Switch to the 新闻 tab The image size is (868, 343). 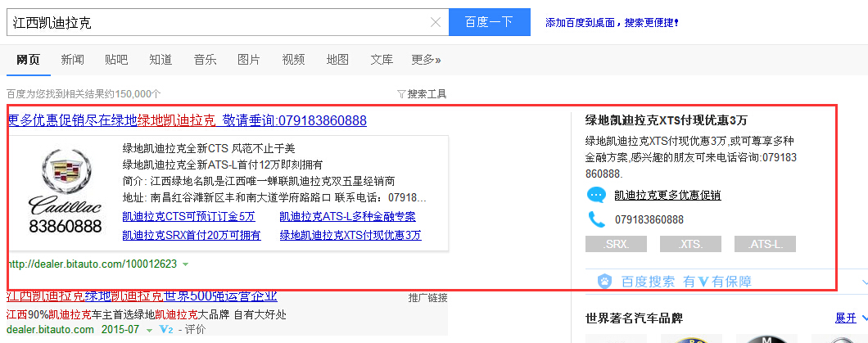(73, 60)
